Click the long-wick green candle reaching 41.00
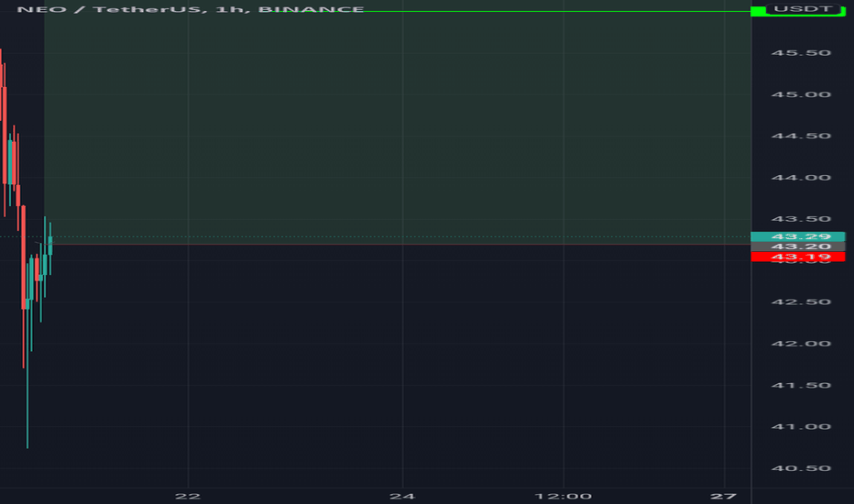This screenshot has width=854, height=504. [27, 356]
